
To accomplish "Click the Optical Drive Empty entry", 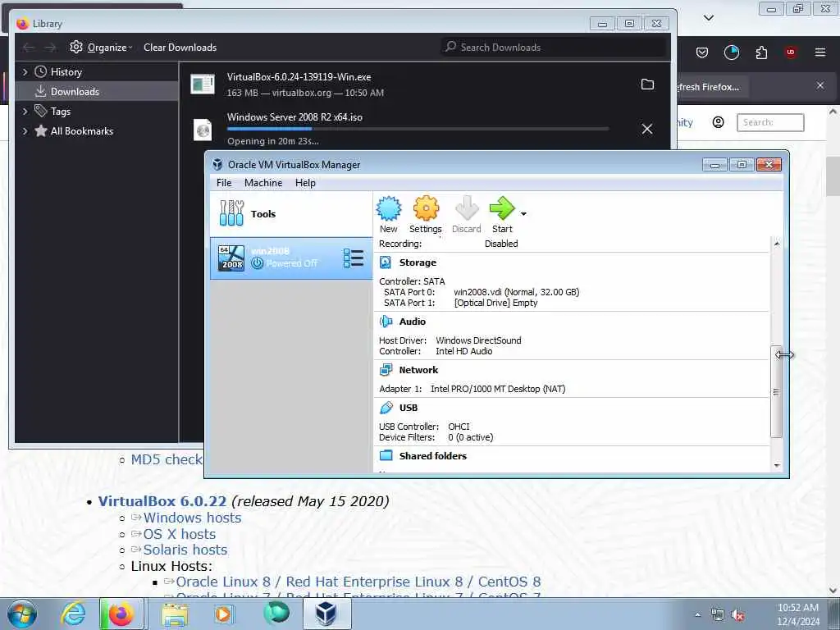I will 495,303.
